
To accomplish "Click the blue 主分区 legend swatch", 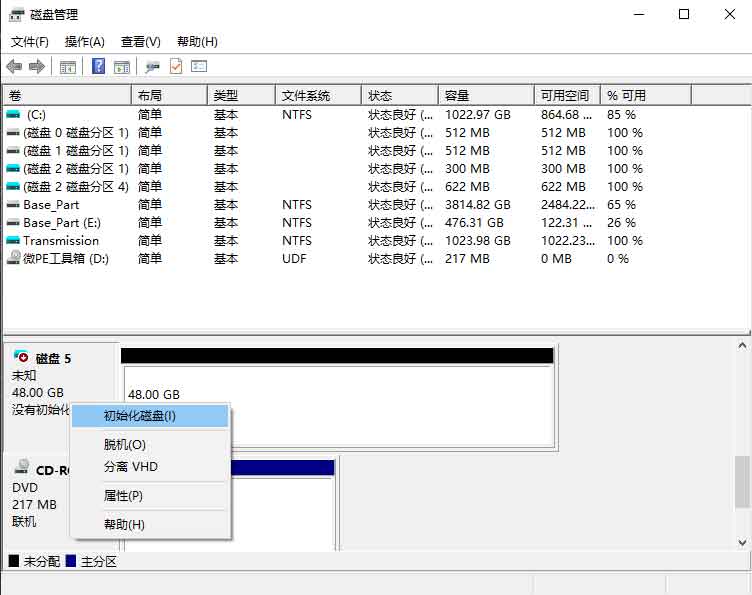I will (70, 561).
